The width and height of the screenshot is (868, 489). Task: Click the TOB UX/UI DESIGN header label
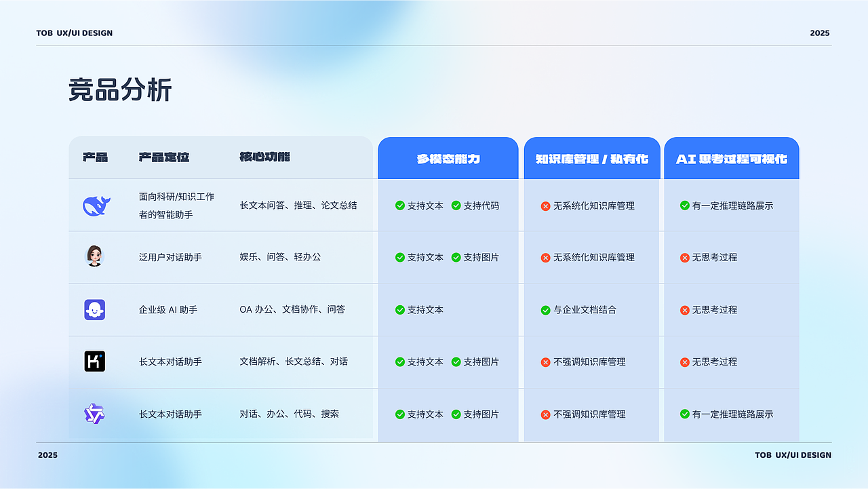click(75, 33)
